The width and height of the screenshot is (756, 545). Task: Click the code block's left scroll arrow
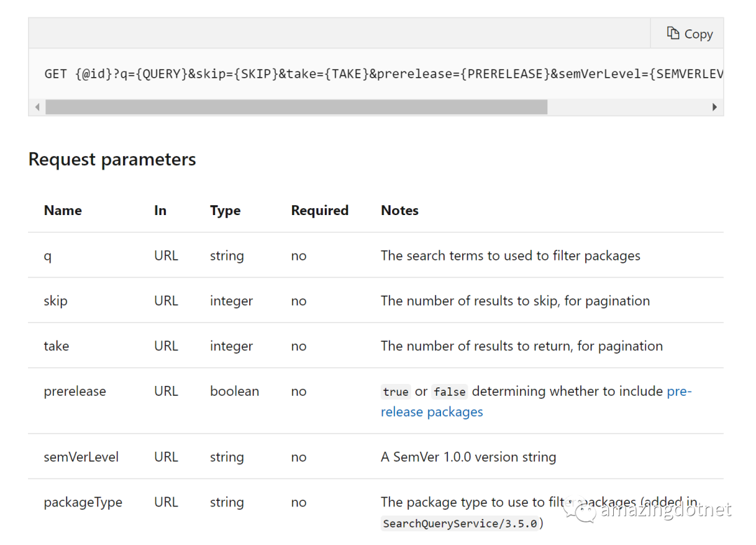37,107
